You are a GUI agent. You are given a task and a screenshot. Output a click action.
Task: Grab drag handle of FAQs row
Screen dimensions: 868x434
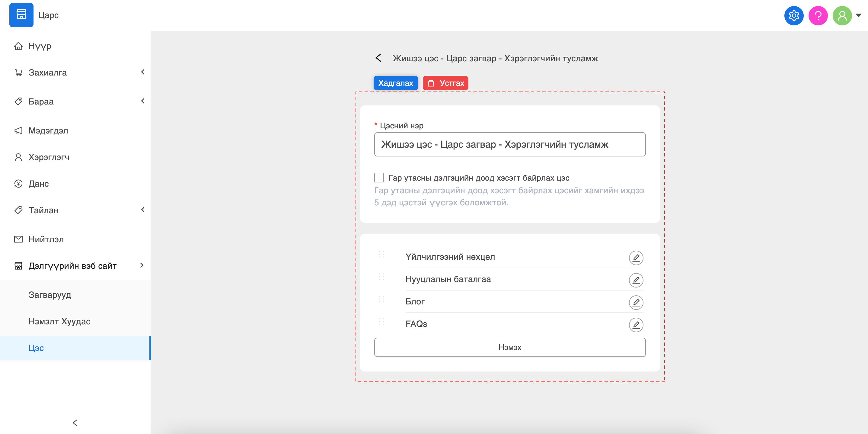[x=381, y=321]
